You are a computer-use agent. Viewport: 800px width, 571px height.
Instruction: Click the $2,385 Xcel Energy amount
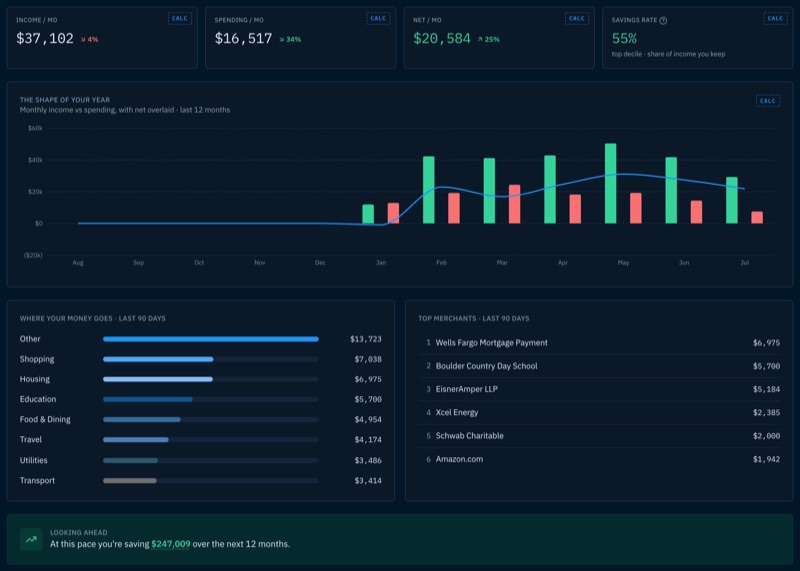(766, 412)
